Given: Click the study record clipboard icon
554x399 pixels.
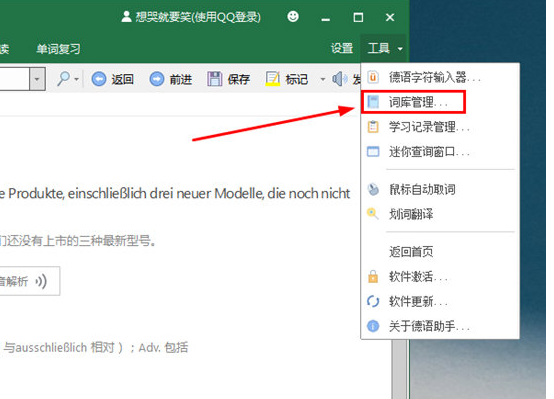Looking at the screenshot, I should [x=373, y=127].
